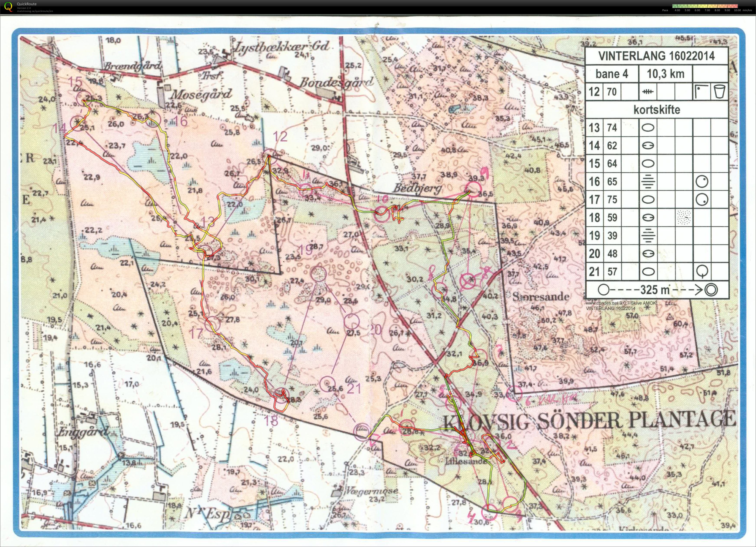Click the pace color gradient legend
The height and width of the screenshot is (547, 756).
click(705, 6)
